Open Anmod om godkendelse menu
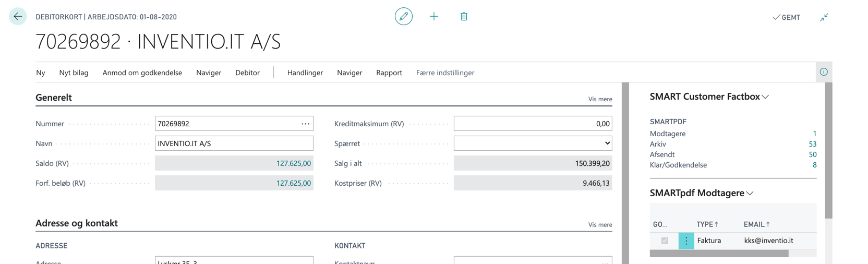The height and width of the screenshot is (264, 868). pyautogui.click(x=142, y=73)
